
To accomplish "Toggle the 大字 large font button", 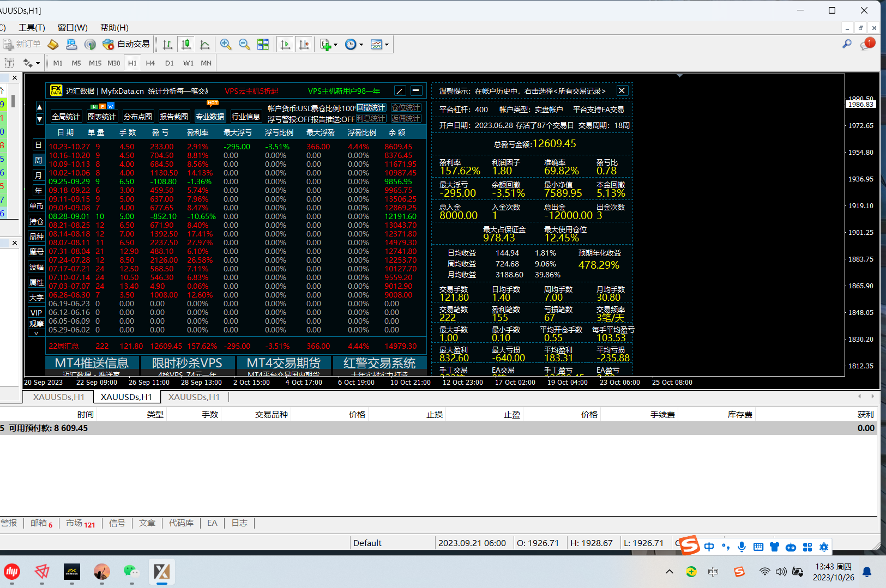I will pyautogui.click(x=37, y=298).
